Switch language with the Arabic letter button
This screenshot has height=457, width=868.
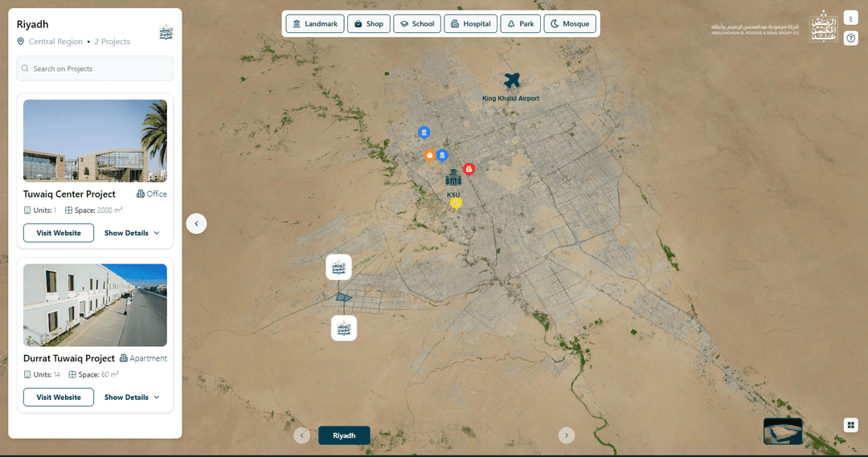(850, 18)
